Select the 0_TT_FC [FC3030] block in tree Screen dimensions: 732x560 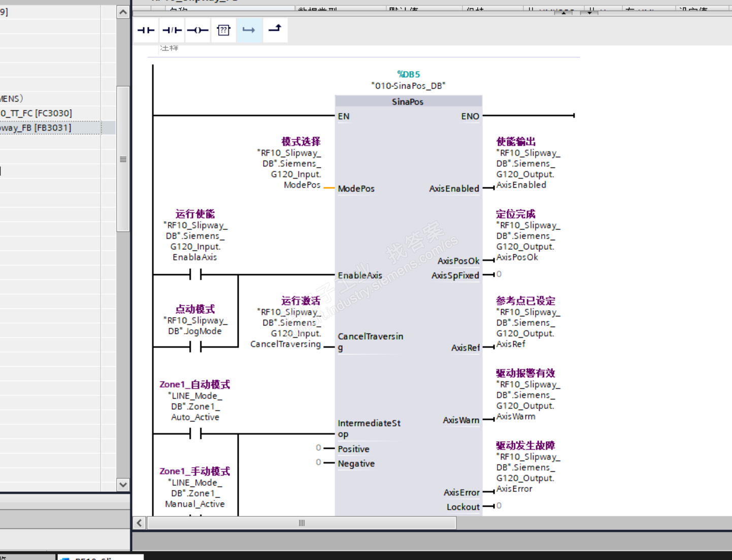[36, 113]
